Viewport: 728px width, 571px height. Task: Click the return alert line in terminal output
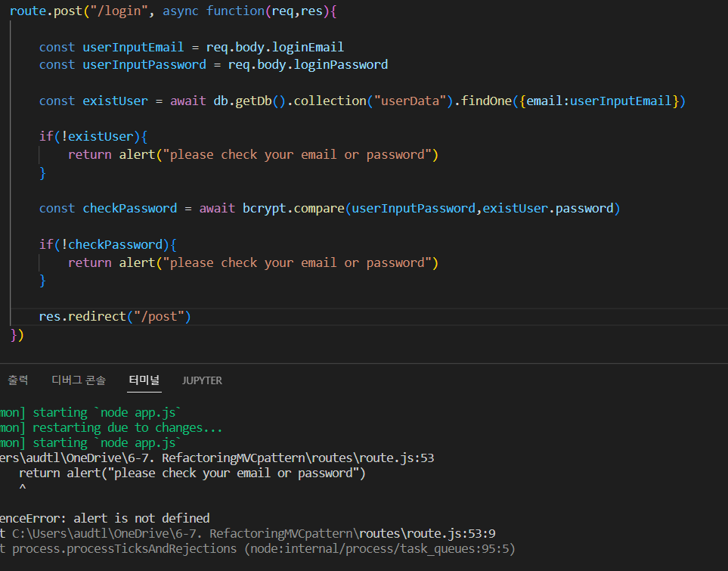point(192,473)
